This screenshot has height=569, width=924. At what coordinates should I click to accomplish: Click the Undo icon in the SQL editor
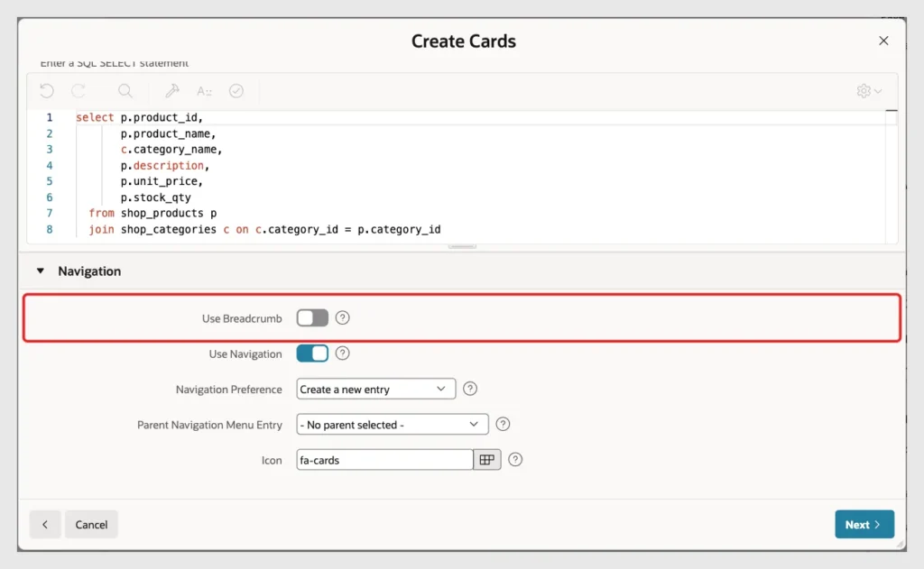(x=47, y=91)
